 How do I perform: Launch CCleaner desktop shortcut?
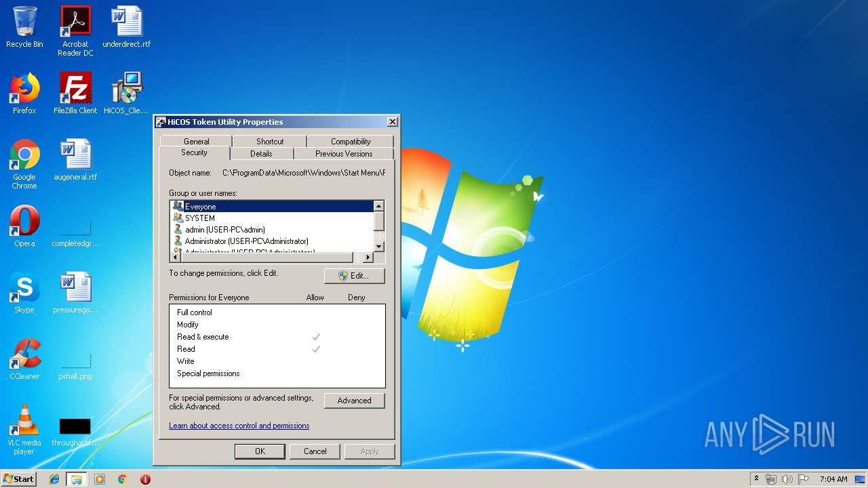24,359
